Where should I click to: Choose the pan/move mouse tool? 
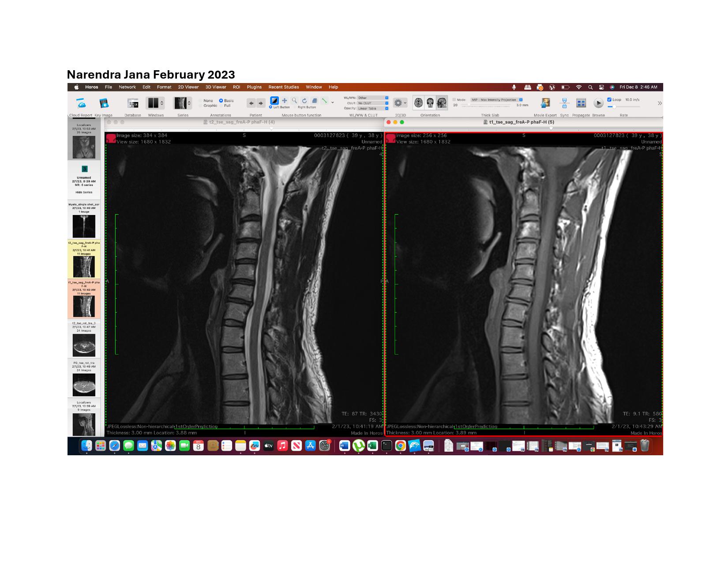(x=285, y=101)
